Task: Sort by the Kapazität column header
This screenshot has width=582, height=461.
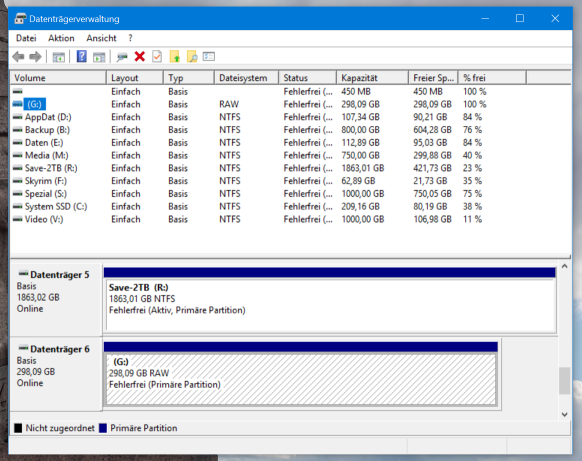Action: [x=373, y=78]
